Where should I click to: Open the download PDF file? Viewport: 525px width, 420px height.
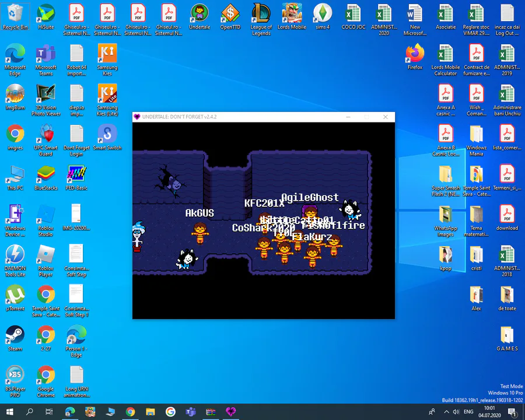[507, 218]
